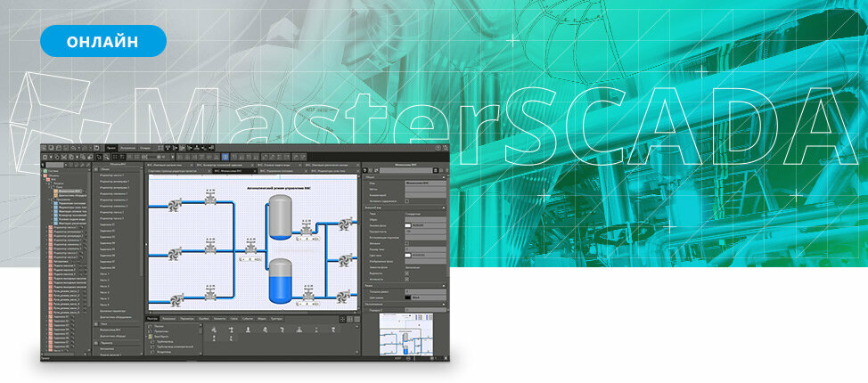Open the Проект tab in the top bar
This screenshot has width=868, height=383.
point(111,149)
